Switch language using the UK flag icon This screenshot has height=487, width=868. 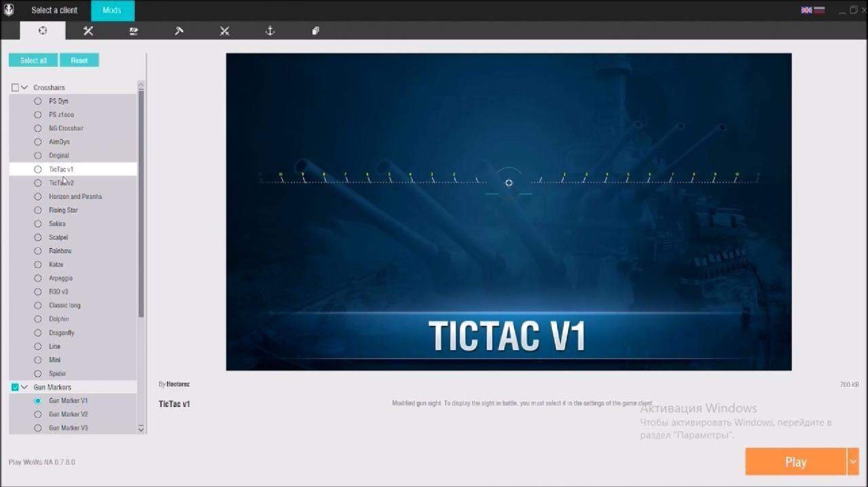click(807, 10)
